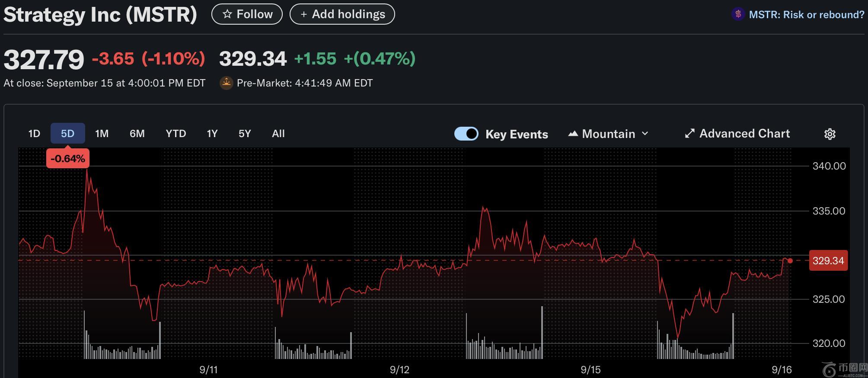Click the star icon in Follow button
Screen dimensions: 868x378
tap(227, 14)
